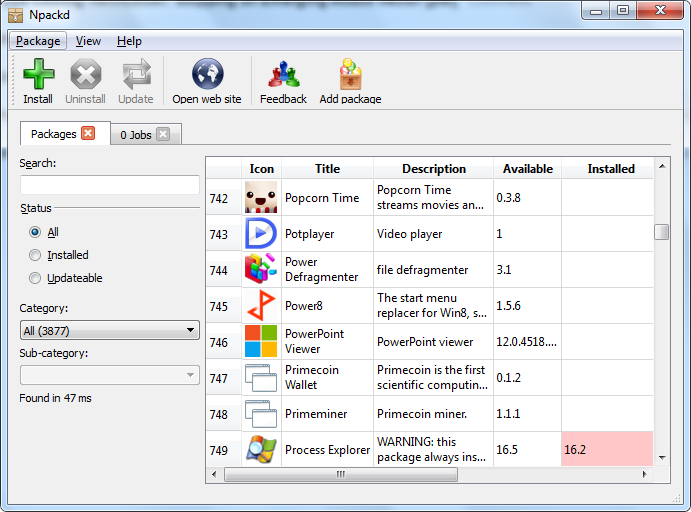Image resolution: width=691 pixels, height=512 pixels.
Task: Select the All status radio button
Action: pyautogui.click(x=35, y=232)
